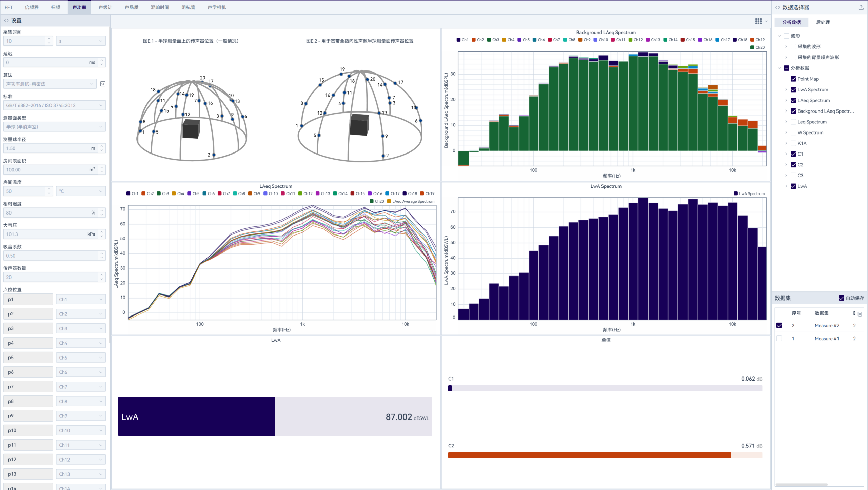Open the grid layout icon above charts
Viewport: 868px width, 490px height.
point(758,21)
